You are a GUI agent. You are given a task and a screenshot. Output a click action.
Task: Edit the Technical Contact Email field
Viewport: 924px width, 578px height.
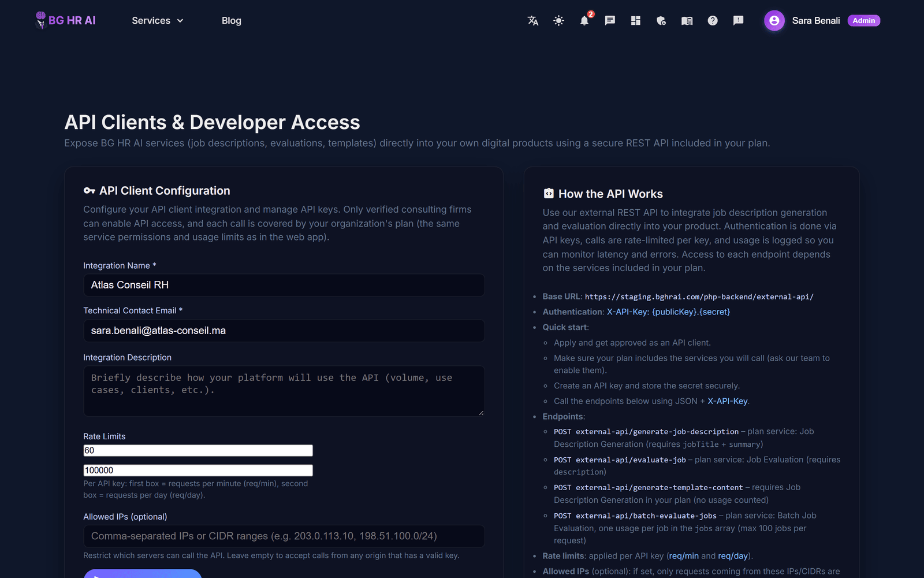tap(284, 331)
